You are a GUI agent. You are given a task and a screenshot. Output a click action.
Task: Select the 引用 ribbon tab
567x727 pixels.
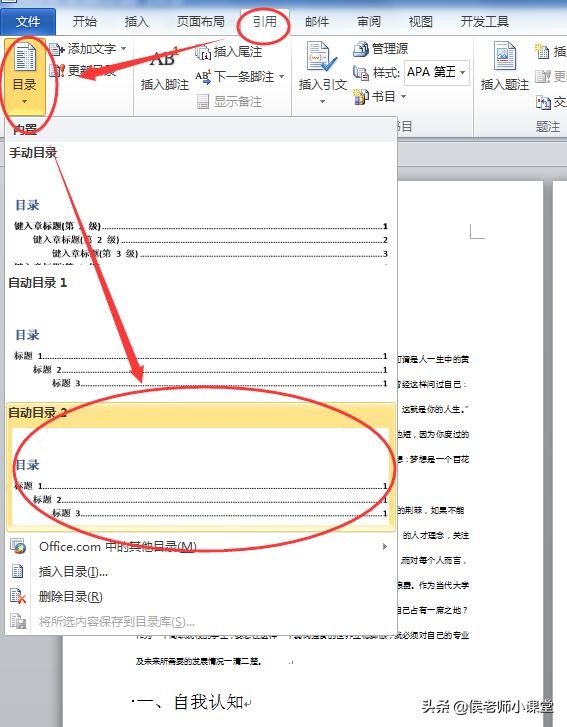click(265, 21)
